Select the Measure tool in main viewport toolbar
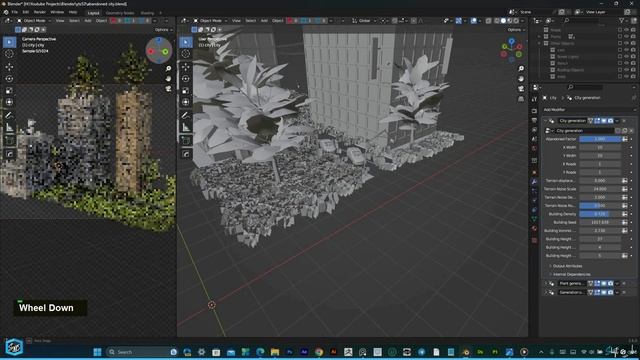 point(186,127)
